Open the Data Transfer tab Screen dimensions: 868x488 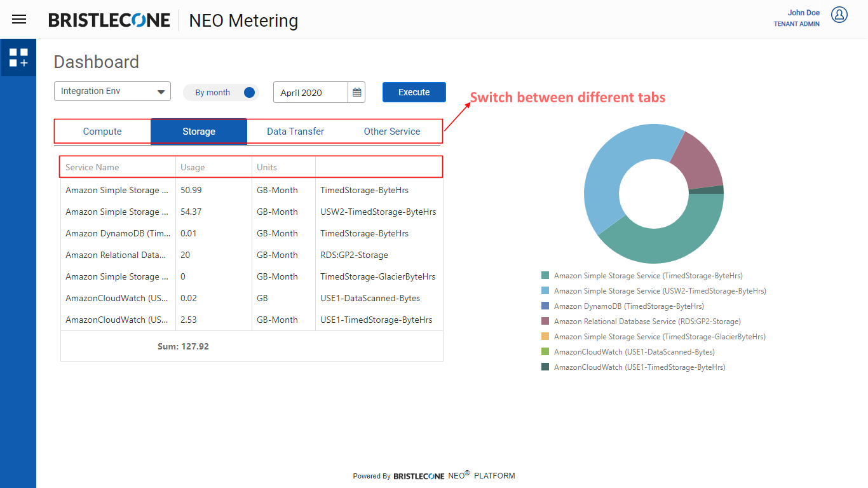tap(295, 132)
